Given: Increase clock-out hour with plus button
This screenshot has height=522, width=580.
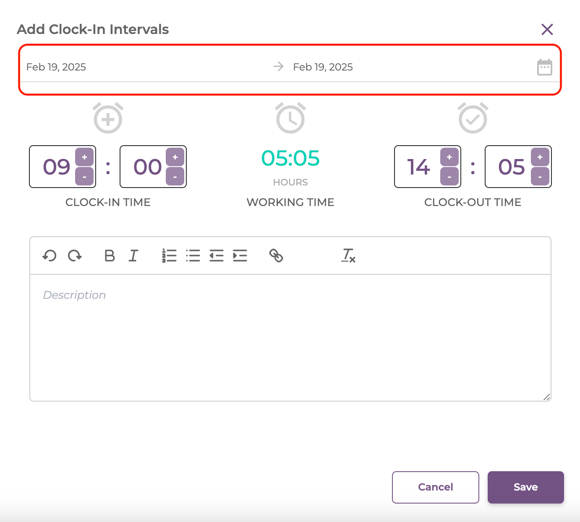Looking at the screenshot, I should click(x=449, y=157).
